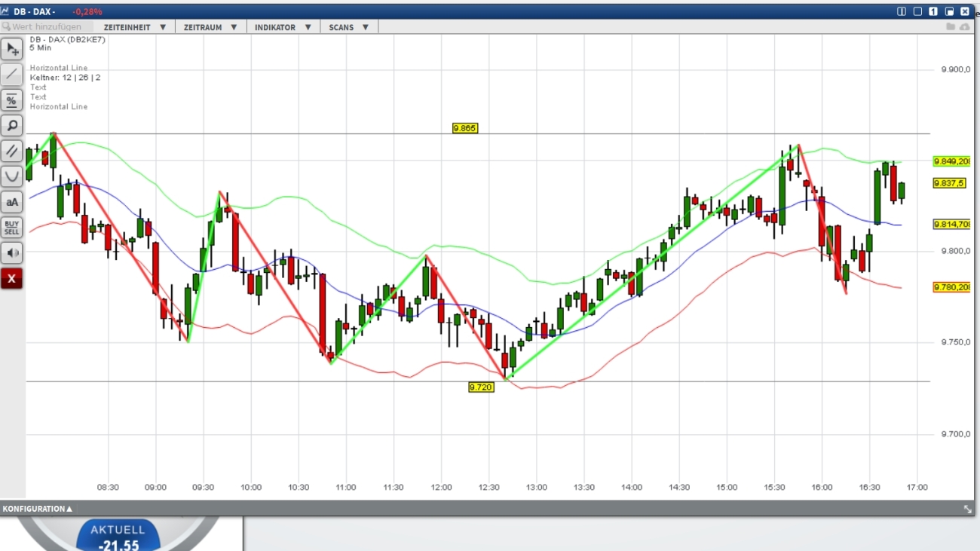Collapse the KONFIGURATION panel

point(37,508)
